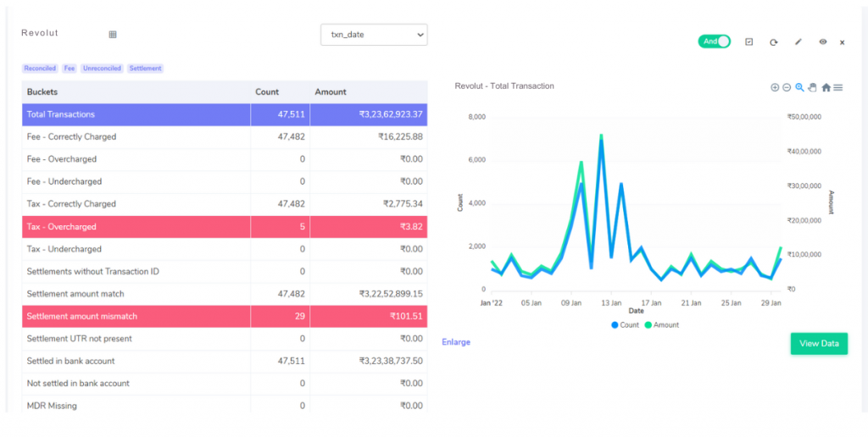Click the pencil edit icon
Image resolution: width=868 pixels, height=437 pixels.
point(798,41)
